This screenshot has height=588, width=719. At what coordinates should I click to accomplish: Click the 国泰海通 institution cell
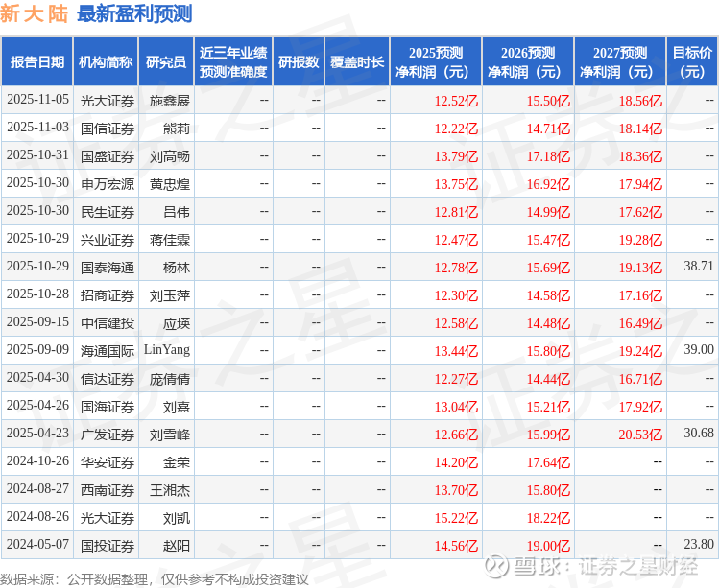pyautogui.click(x=108, y=268)
